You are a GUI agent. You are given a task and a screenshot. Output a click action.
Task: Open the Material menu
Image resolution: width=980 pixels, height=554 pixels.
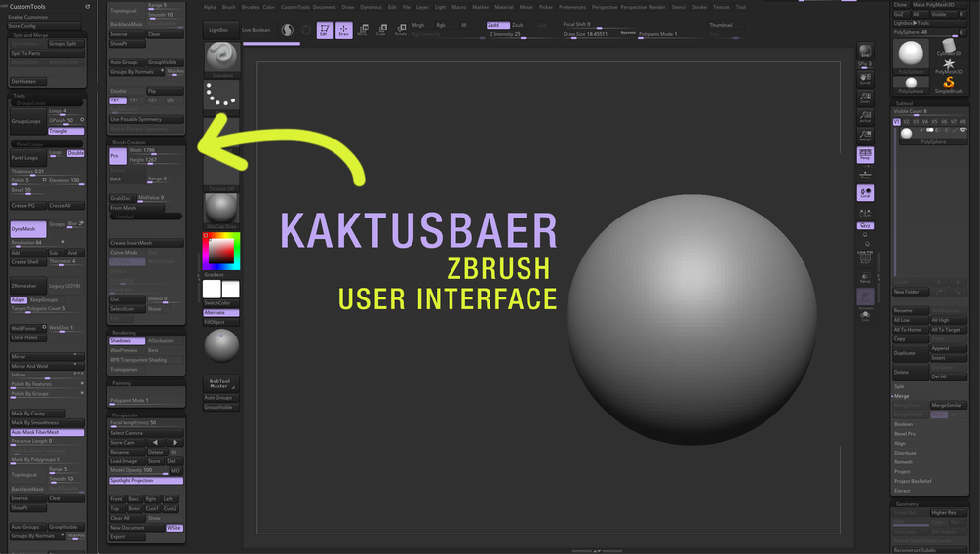click(x=504, y=7)
